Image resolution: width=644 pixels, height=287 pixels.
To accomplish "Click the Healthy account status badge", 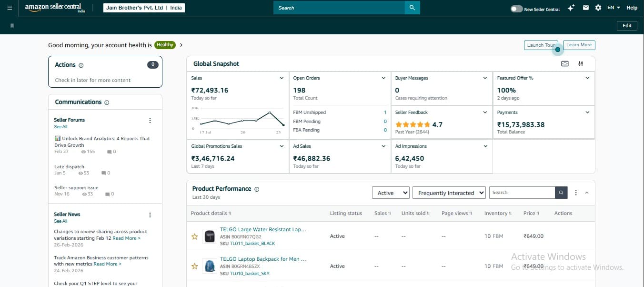I will (x=165, y=45).
